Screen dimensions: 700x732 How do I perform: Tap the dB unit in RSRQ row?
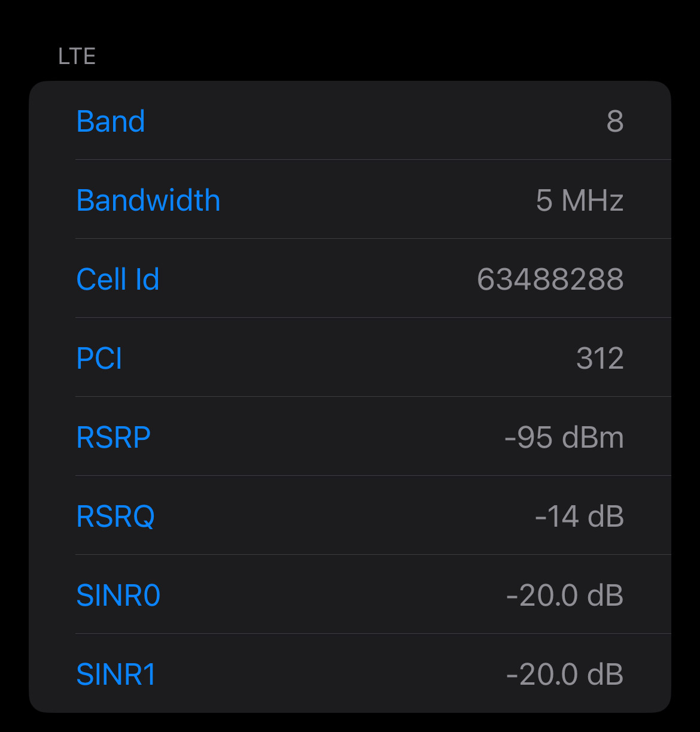click(605, 517)
